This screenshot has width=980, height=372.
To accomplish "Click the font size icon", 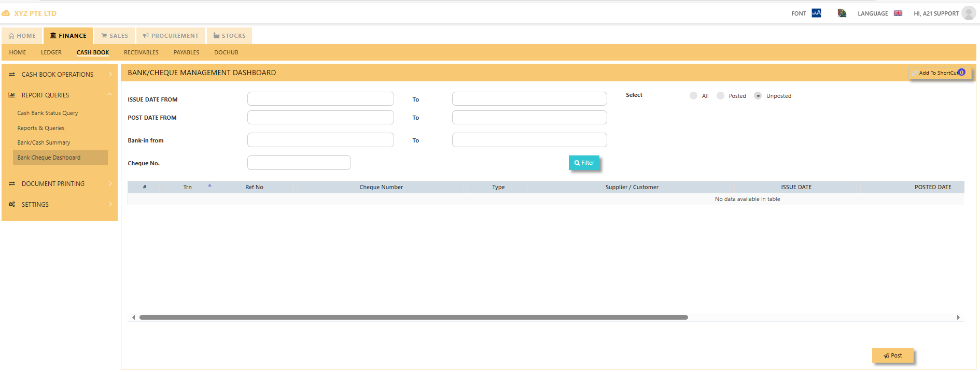I will click(816, 13).
